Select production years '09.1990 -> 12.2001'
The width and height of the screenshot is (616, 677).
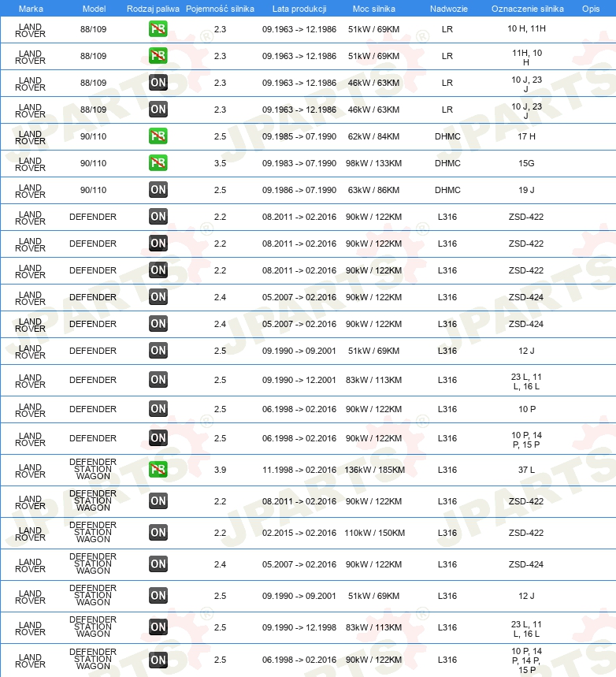pyautogui.click(x=299, y=380)
